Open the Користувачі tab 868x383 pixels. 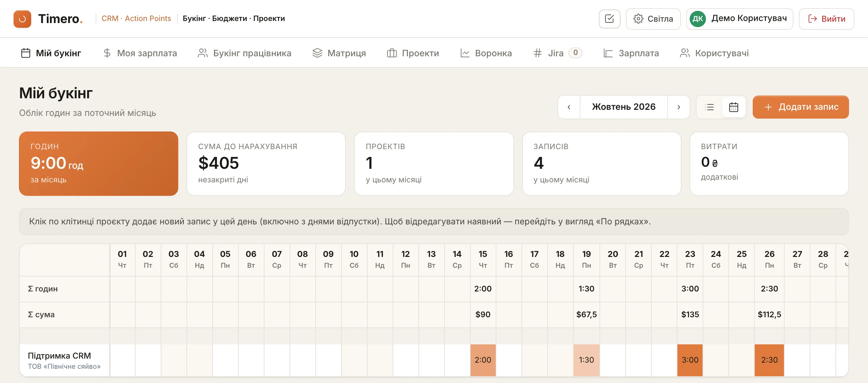pos(714,53)
